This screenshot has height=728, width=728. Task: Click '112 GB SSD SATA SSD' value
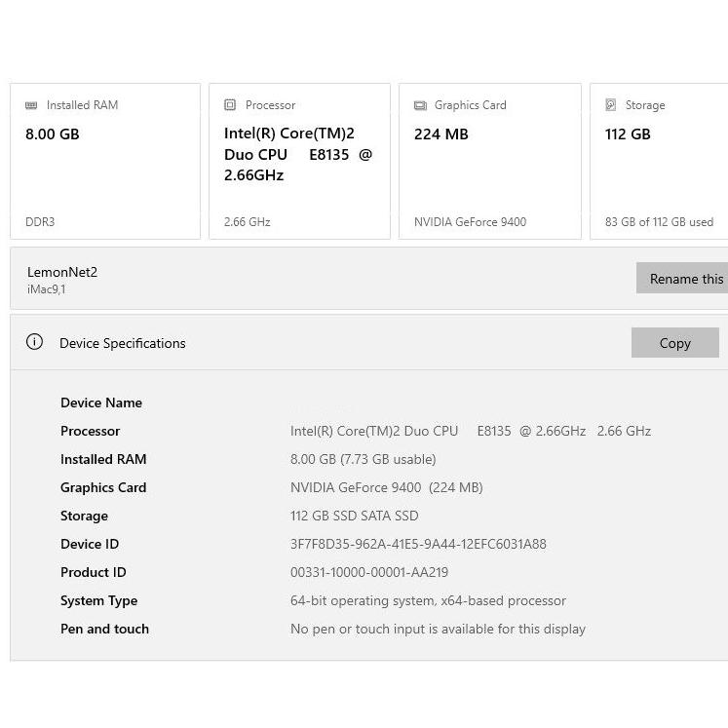(354, 516)
